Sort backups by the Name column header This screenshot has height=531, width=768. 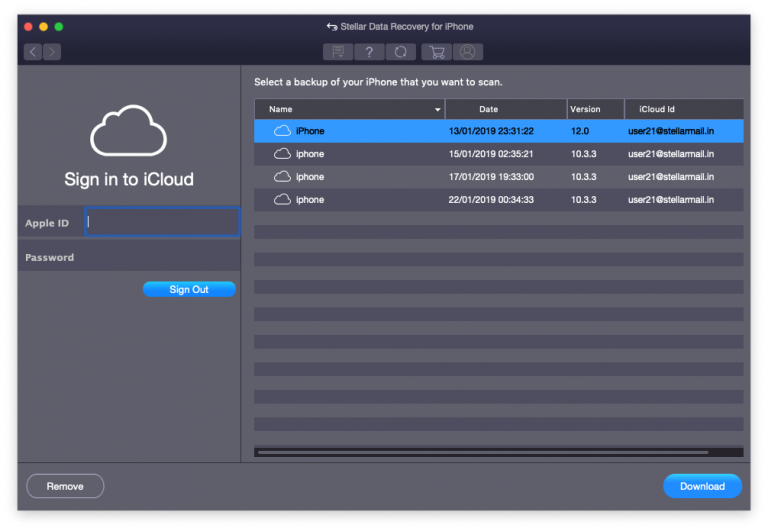point(350,109)
